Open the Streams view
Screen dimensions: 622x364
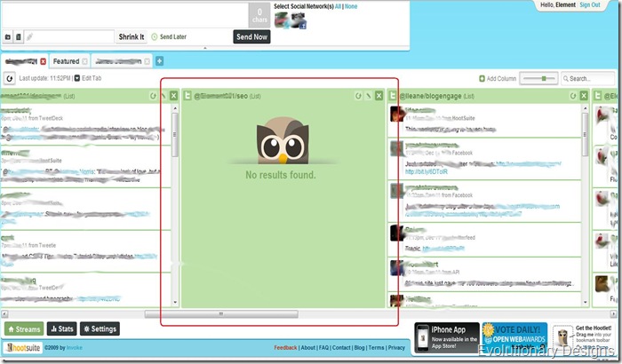click(x=24, y=328)
